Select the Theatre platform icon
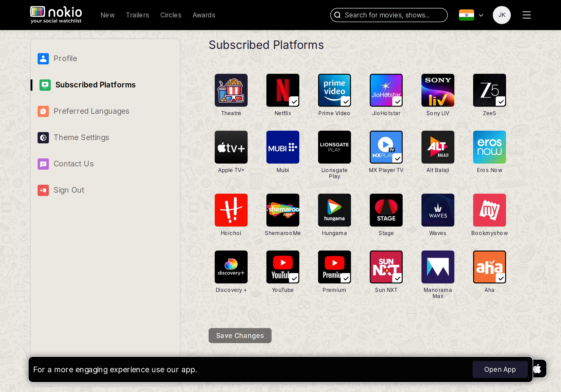 pyautogui.click(x=231, y=90)
